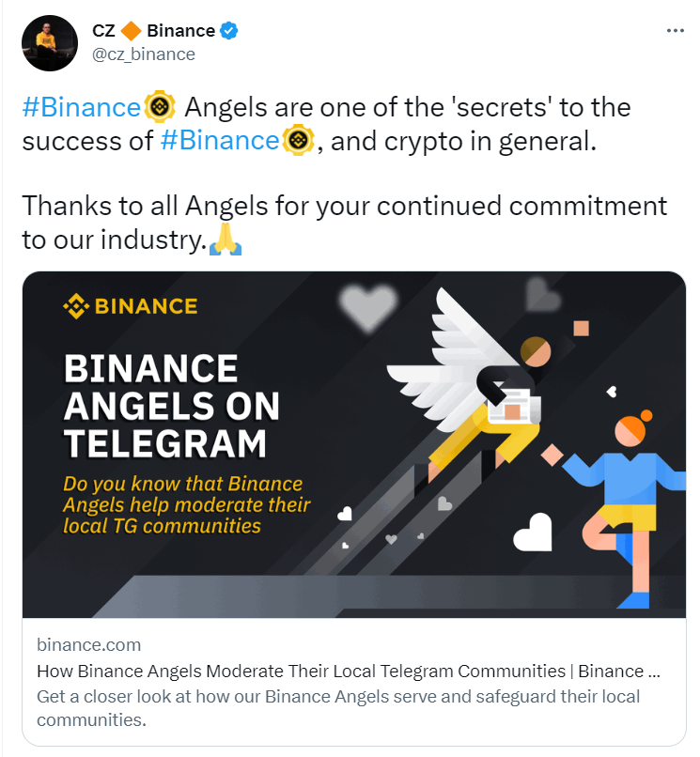The image size is (700, 757).
Task: Open the three-dot more options menu
Action: point(675,30)
